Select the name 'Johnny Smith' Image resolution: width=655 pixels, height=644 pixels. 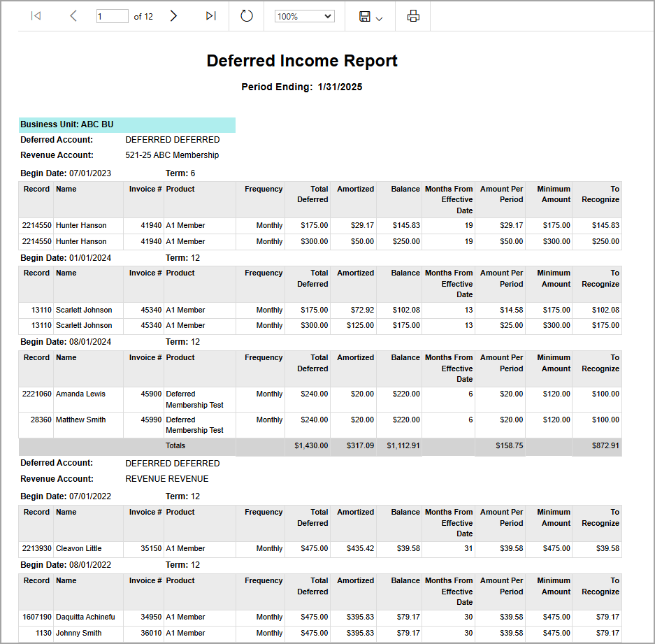coord(78,633)
